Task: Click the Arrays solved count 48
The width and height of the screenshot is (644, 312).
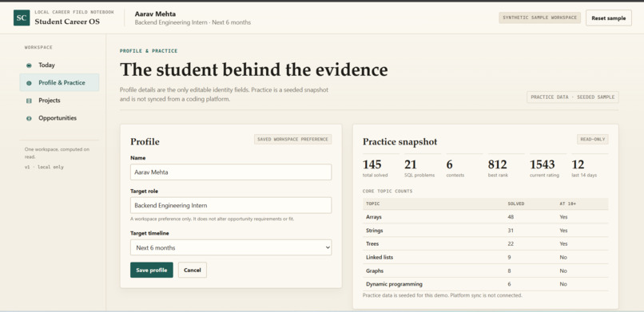Action: (x=511, y=217)
